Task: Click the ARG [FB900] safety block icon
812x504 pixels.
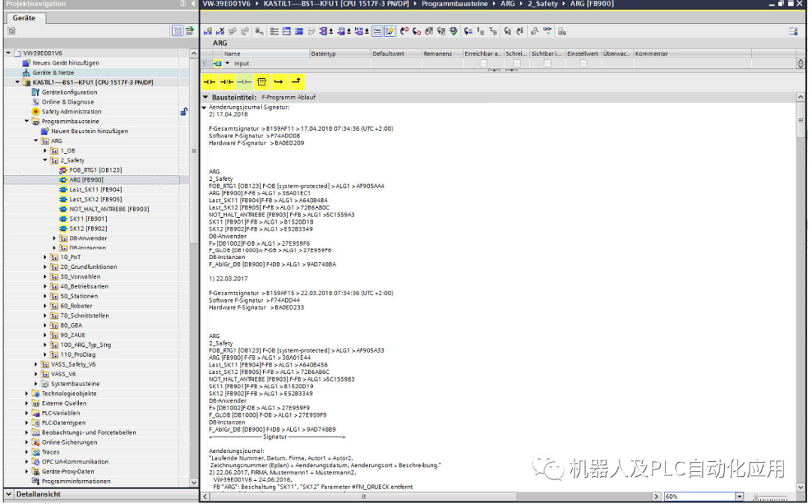Action: pos(63,180)
